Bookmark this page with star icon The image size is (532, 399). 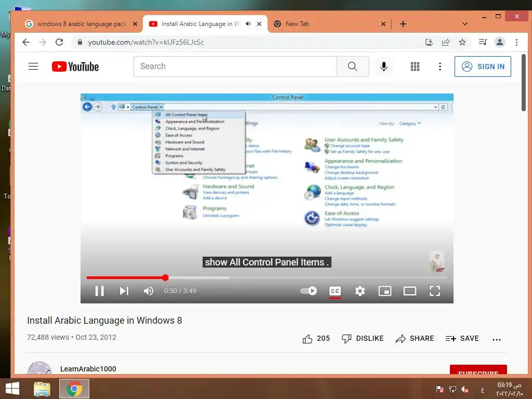click(x=462, y=42)
